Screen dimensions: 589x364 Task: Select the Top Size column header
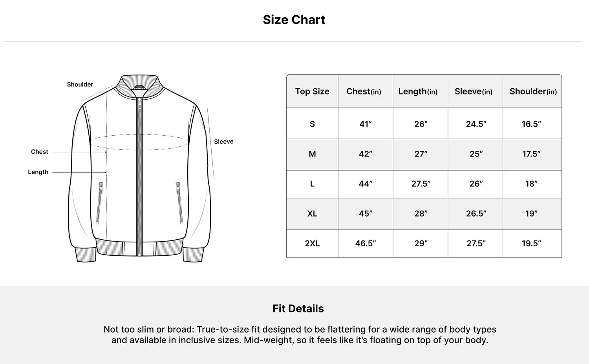pyautogui.click(x=312, y=91)
